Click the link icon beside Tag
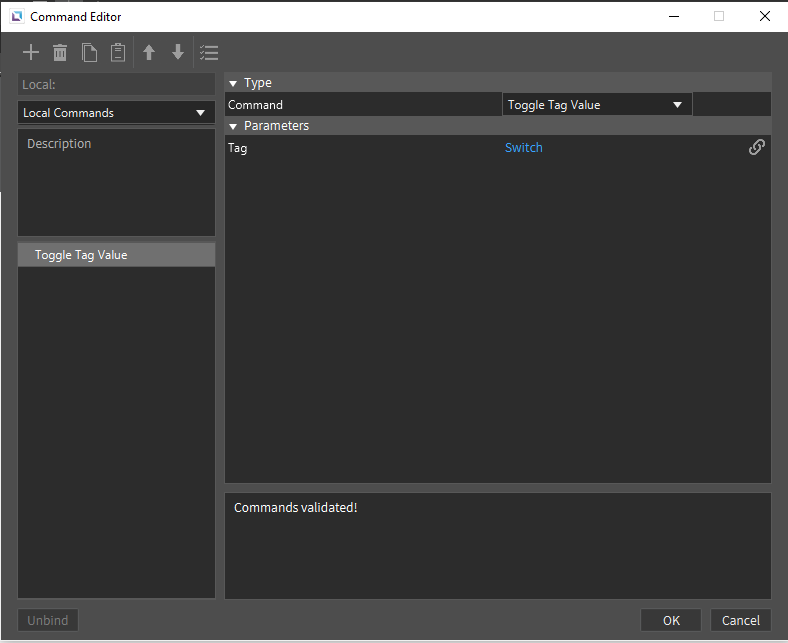Viewport: 788px width, 643px height. coord(757,147)
